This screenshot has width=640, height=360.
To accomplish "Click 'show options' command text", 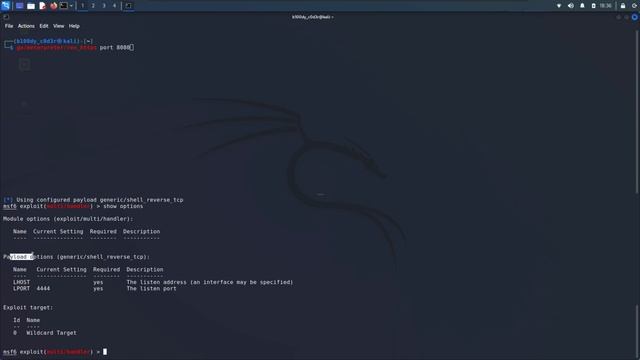I will pyautogui.click(x=123, y=207).
